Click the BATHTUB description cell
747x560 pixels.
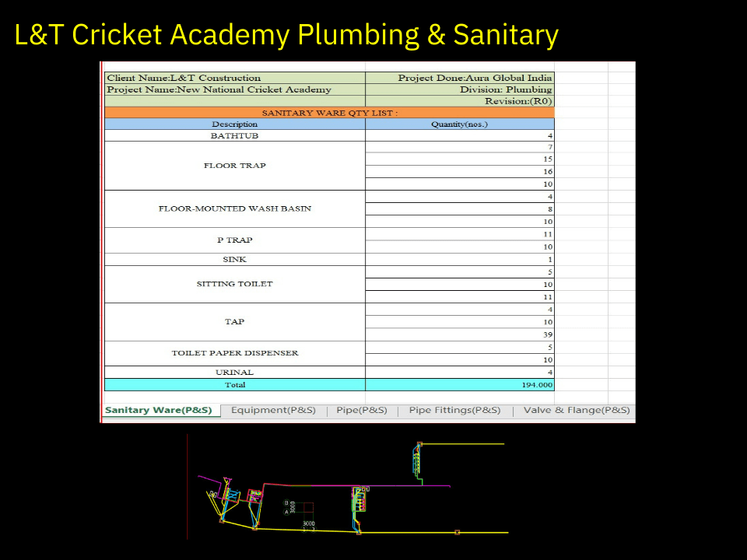click(x=235, y=135)
